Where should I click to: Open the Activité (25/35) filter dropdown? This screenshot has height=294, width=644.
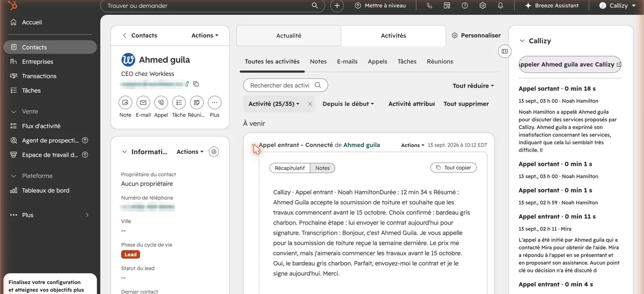click(x=274, y=104)
